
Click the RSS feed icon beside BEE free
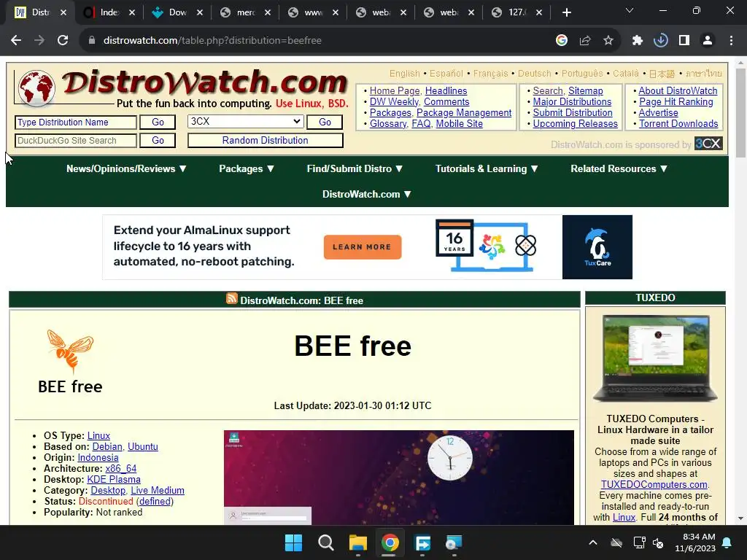coord(231,298)
